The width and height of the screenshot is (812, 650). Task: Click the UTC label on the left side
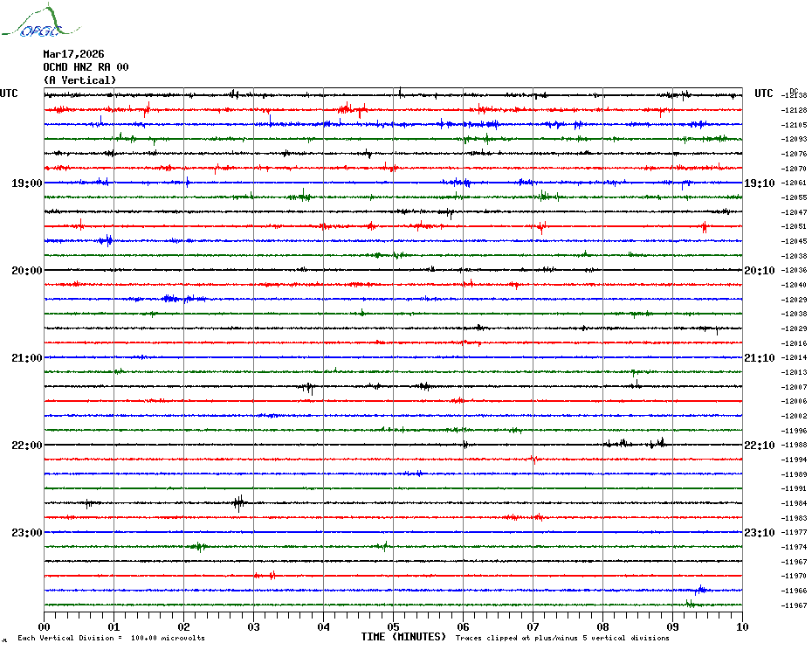9,93
